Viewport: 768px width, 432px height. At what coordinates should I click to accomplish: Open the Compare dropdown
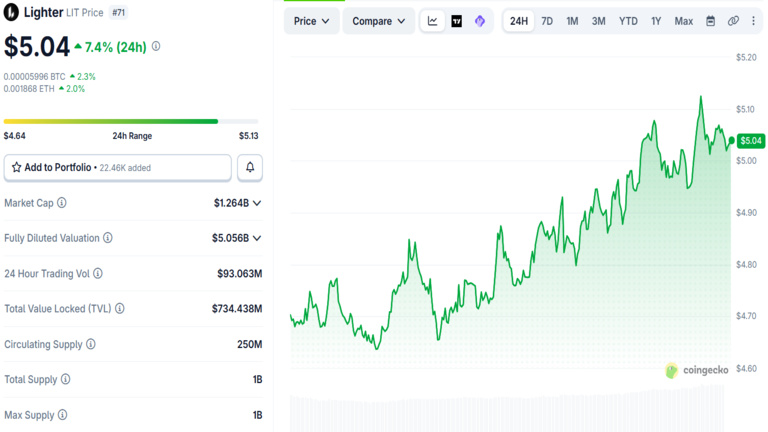click(x=379, y=21)
